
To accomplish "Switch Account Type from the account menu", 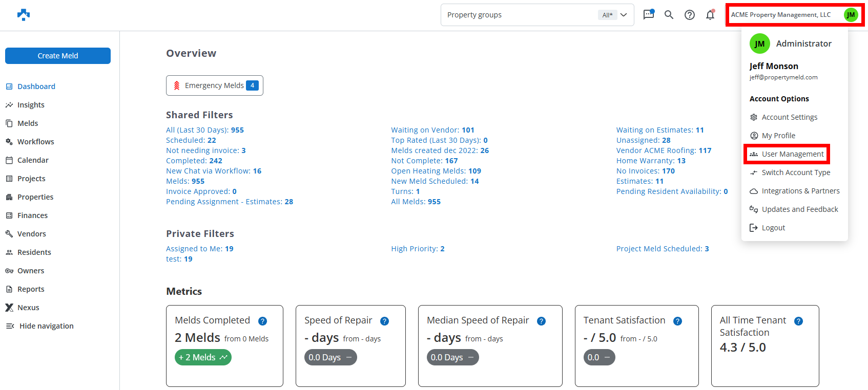I will pos(795,172).
